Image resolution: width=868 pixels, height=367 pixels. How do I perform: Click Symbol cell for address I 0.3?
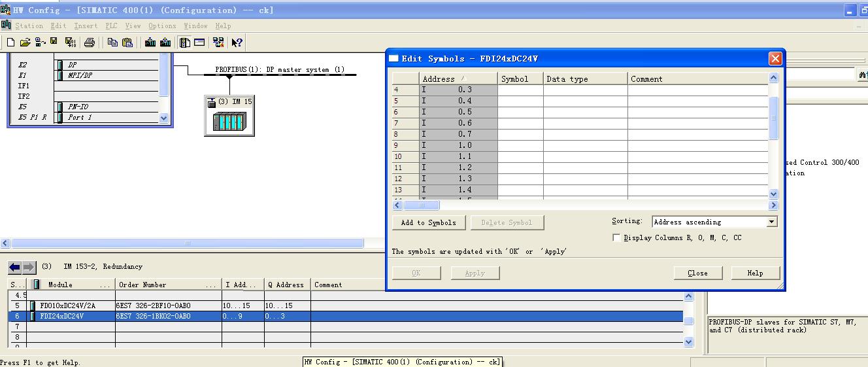pyautogui.click(x=520, y=90)
